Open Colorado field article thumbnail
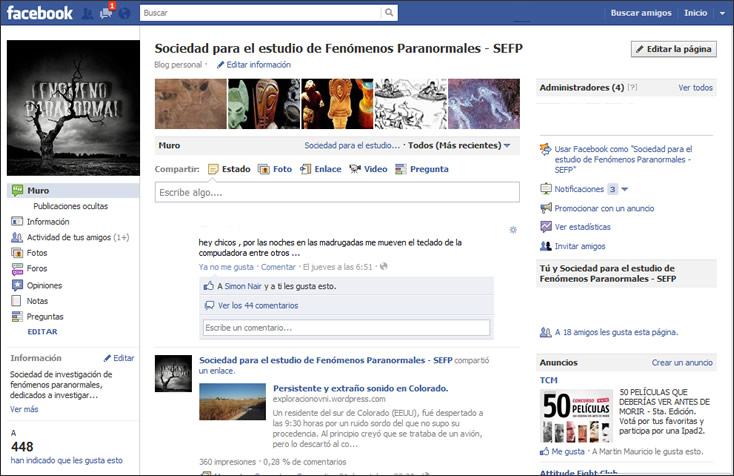The image size is (734, 476). tap(232, 402)
